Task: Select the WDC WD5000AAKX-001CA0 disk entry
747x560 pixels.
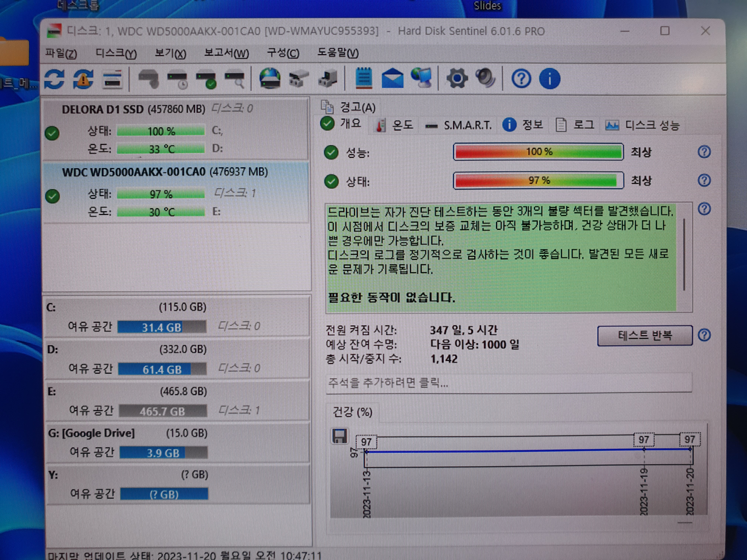Action: [176, 192]
